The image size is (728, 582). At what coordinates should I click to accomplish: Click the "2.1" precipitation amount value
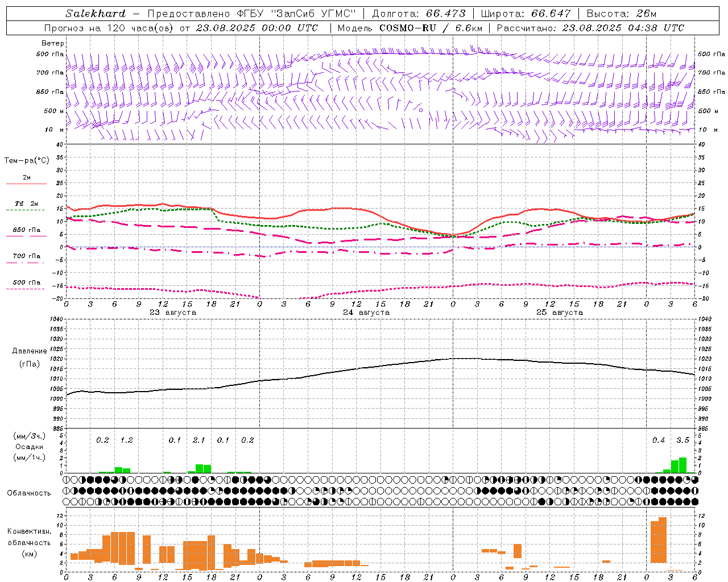click(198, 440)
